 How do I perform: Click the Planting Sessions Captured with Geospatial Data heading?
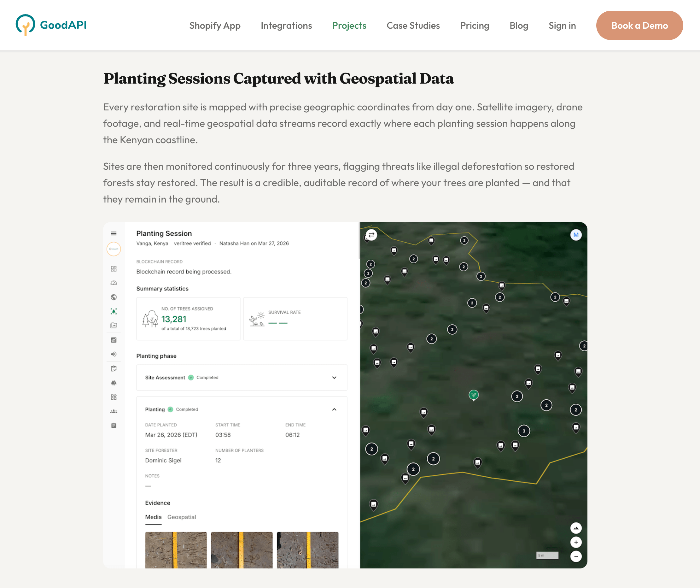click(x=278, y=79)
